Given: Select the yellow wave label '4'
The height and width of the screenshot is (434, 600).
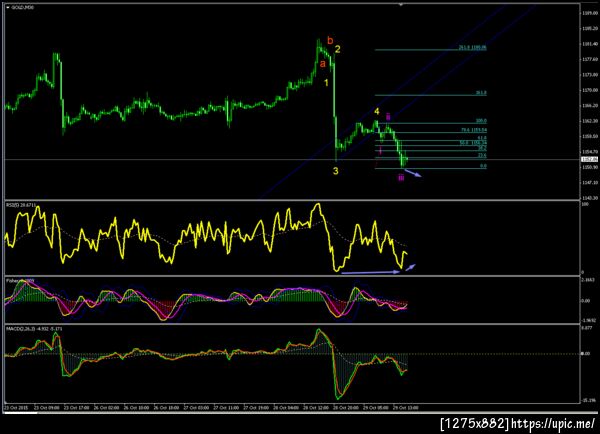Looking at the screenshot, I should click(x=377, y=111).
